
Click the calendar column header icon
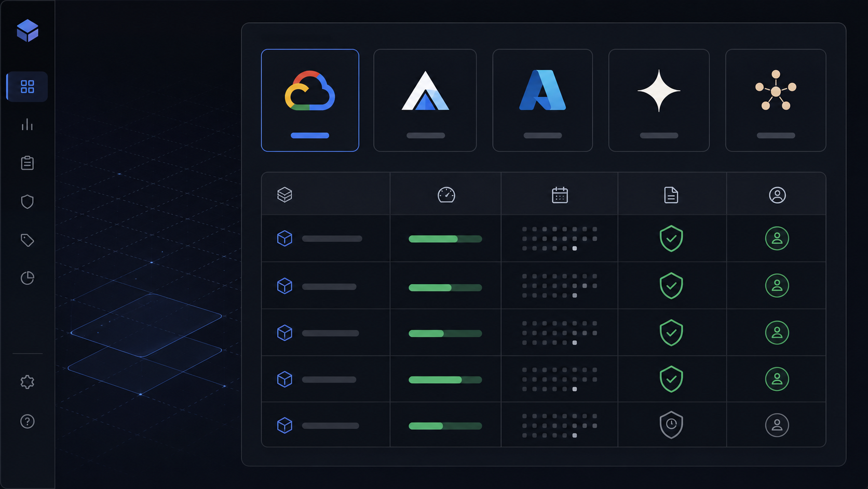560,195
